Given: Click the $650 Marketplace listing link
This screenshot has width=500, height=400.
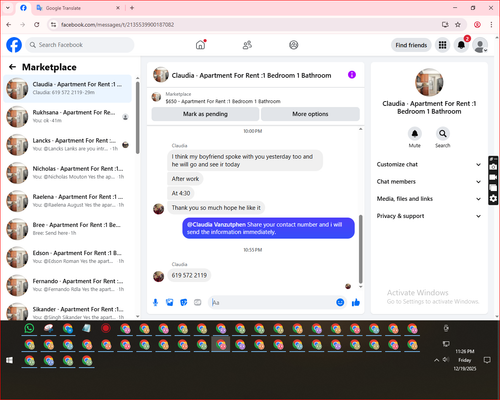Looking at the screenshot, I should click(223, 101).
